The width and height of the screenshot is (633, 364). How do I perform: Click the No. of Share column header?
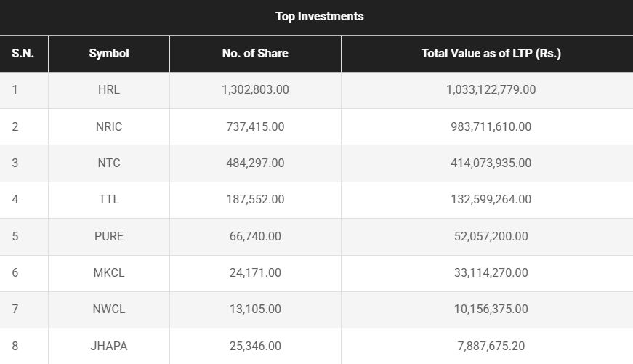point(255,53)
